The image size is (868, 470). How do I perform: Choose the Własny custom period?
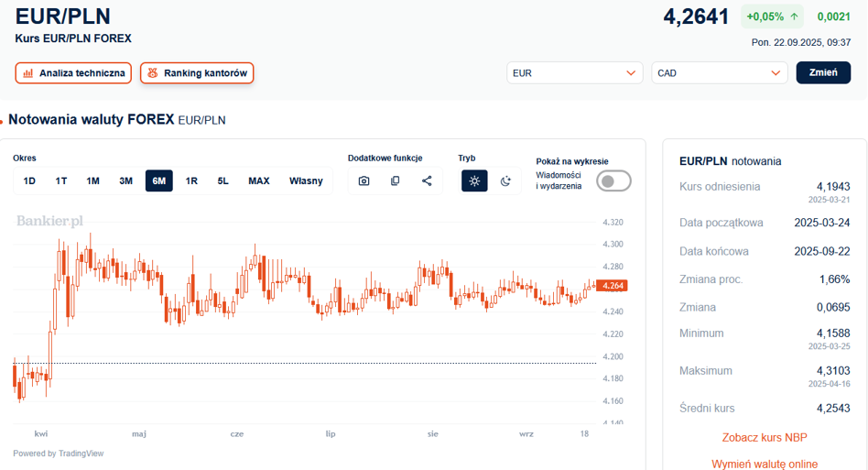click(x=306, y=180)
